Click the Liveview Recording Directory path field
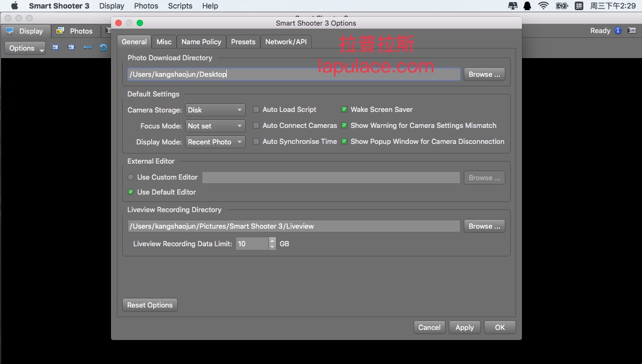This screenshot has height=364, width=642. click(294, 226)
